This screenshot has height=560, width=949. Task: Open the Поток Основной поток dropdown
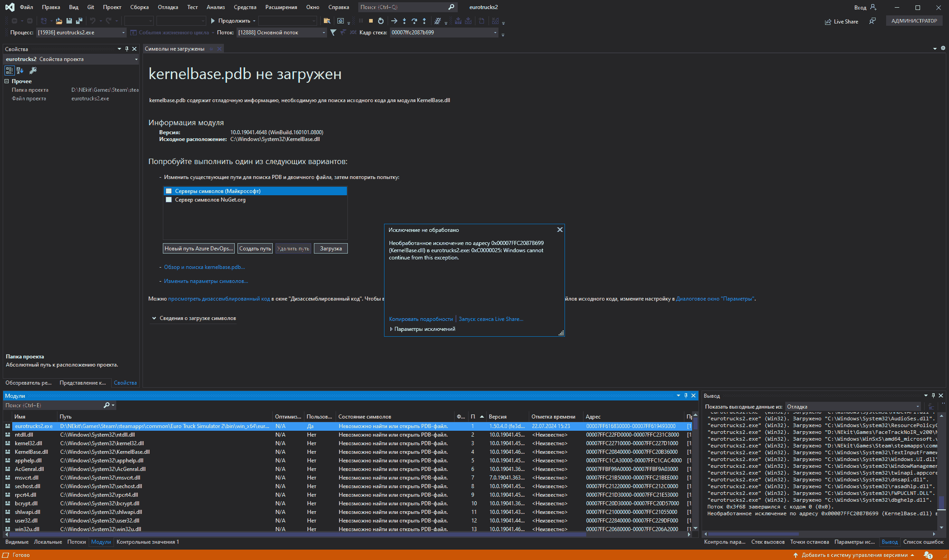tap(324, 33)
